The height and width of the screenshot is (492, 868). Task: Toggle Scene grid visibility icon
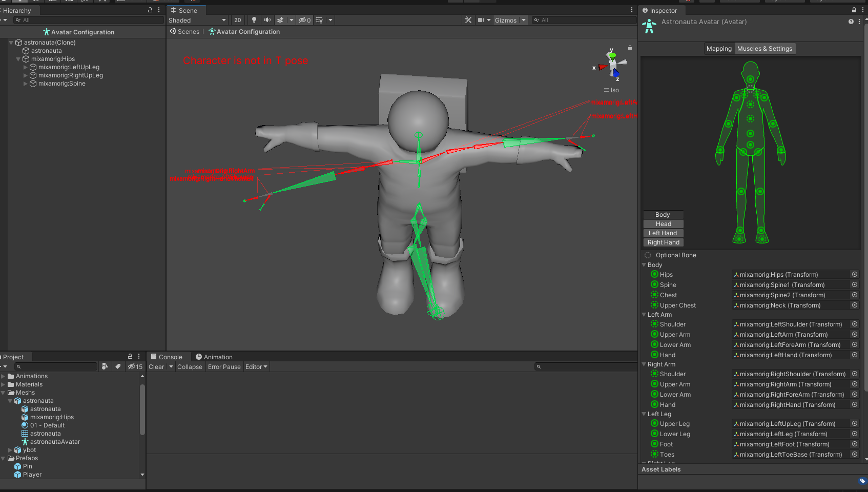click(319, 20)
